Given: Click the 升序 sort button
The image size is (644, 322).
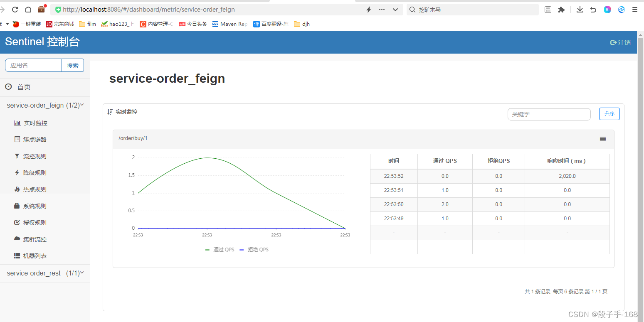Looking at the screenshot, I should 609,114.
